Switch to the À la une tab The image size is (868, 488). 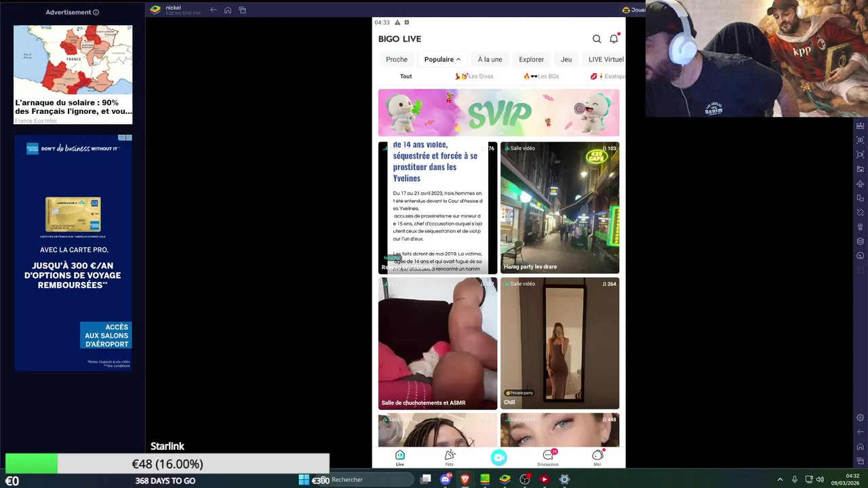click(490, 59)
